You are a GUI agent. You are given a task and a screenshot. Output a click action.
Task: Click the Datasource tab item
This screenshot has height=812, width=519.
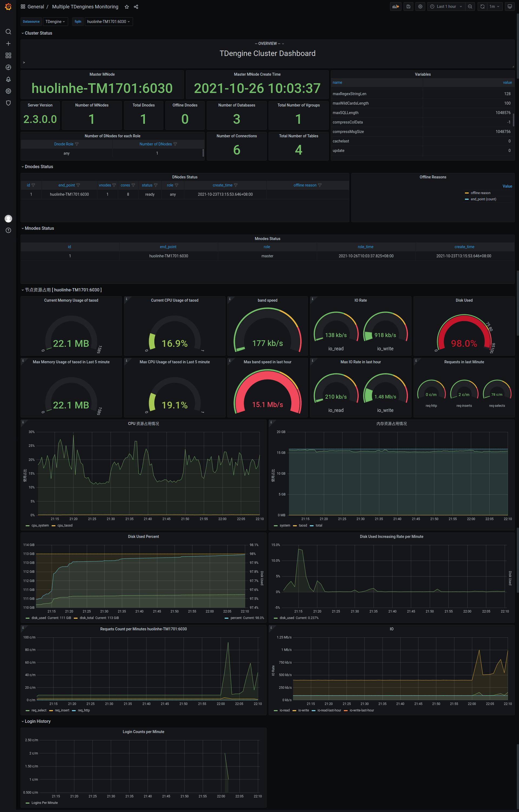click(31, 22)
